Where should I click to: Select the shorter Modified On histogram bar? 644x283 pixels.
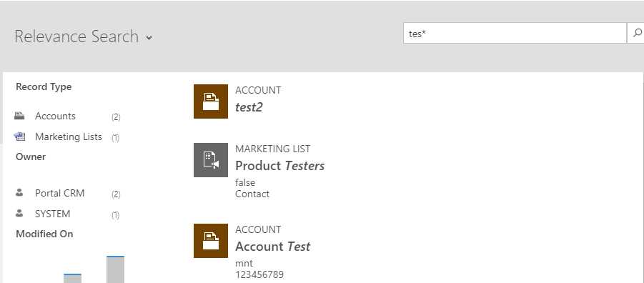pos(72,278)
